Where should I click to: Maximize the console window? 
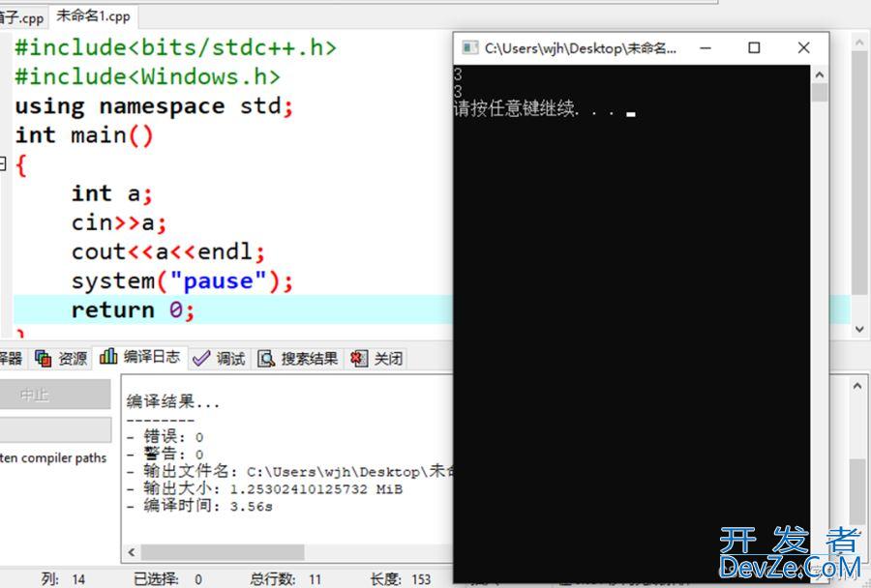click(754, 47)
